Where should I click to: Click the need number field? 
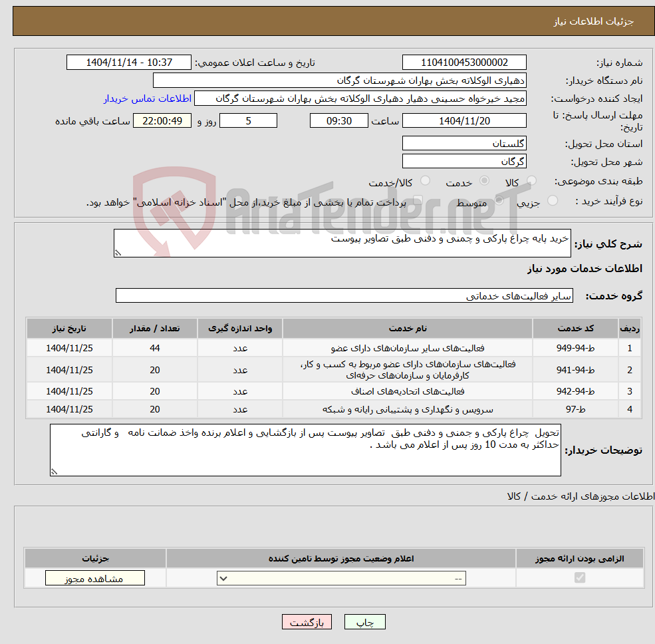tap(464, 63)
